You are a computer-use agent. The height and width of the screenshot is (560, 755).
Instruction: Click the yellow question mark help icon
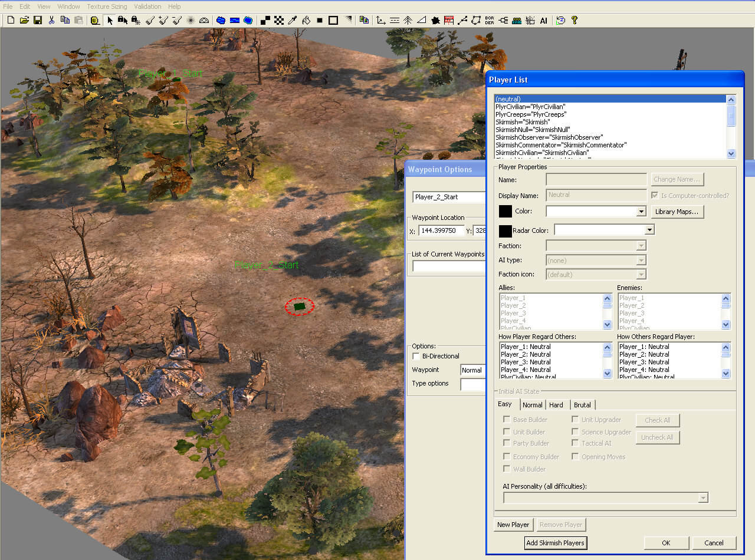574,20
